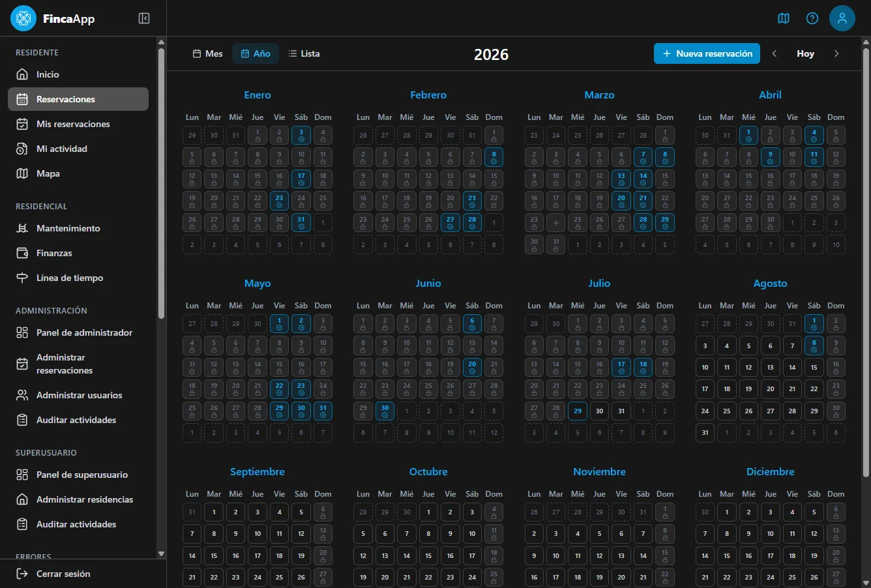The height and width of the screenshot is (588, 871).
Task: Click the Reservaciones calendar icon
Action: [x=22, y=99]
